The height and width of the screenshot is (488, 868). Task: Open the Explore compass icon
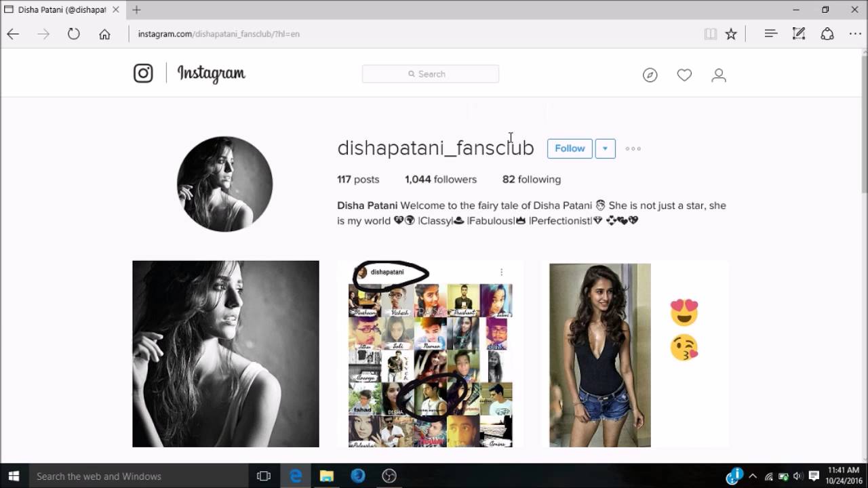650,75
